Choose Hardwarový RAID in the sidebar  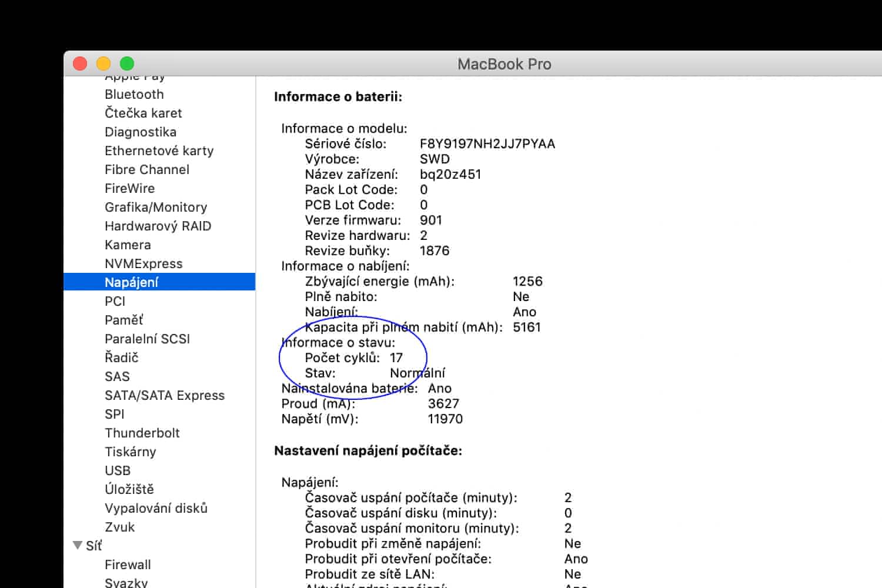coord(158,226)
